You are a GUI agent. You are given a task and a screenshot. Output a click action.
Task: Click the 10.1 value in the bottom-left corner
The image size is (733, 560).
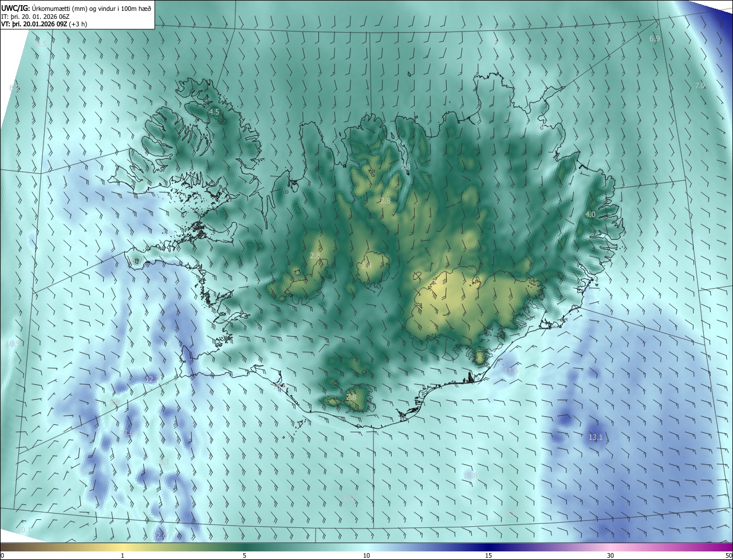tap(23, 530)
